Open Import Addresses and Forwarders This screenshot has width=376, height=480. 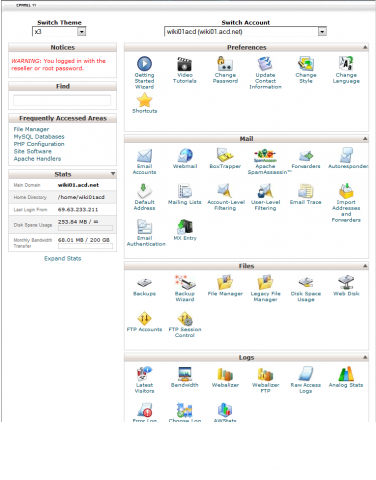[346, 203]
